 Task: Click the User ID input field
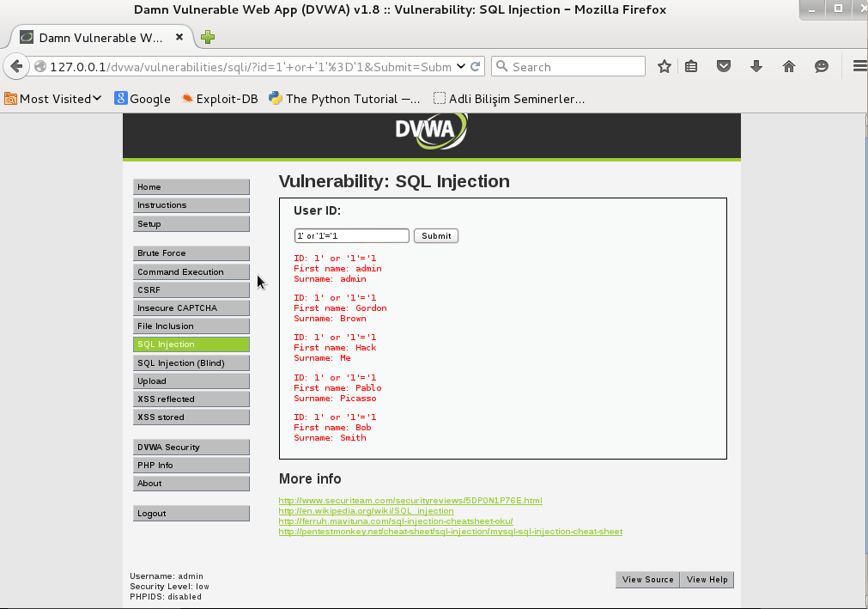click(x=351, y=236)
